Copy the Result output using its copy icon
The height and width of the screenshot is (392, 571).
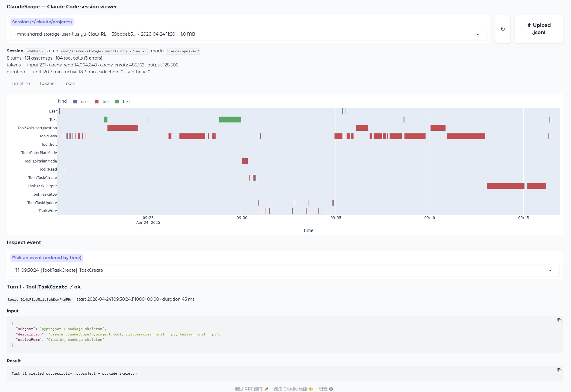[560, 370]
